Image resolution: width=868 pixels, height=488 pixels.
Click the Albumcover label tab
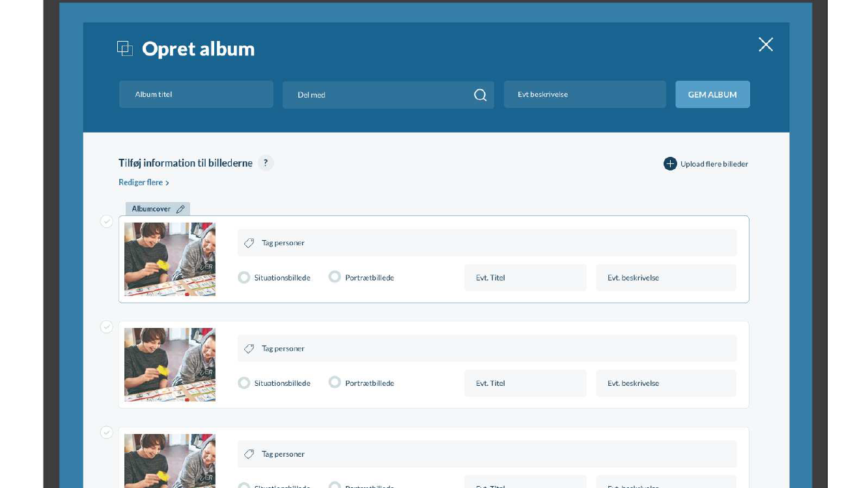coord(158,209)
